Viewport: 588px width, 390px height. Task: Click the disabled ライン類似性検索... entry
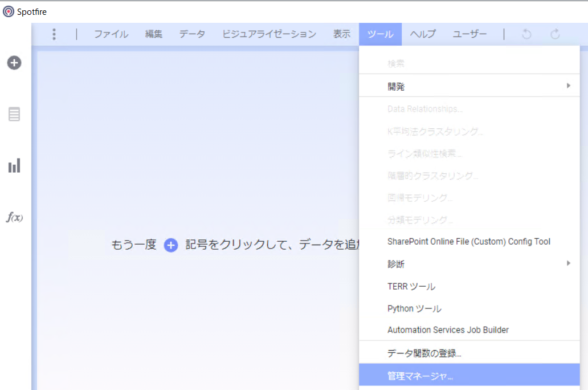469,153
